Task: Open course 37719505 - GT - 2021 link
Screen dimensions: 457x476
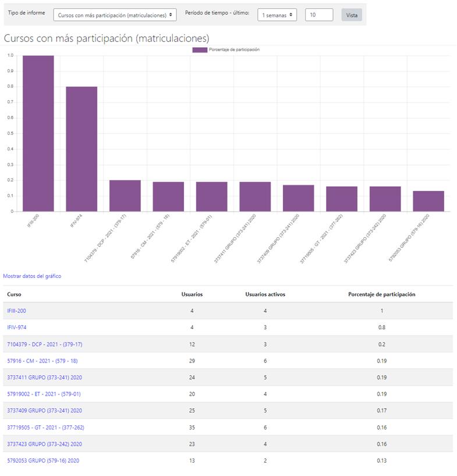Action: point(46,428)
